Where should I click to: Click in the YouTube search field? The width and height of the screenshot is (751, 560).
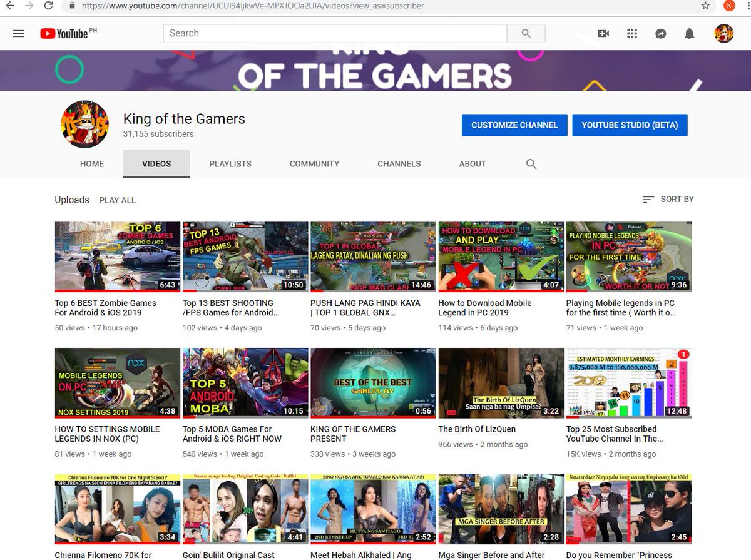[335, 34]
